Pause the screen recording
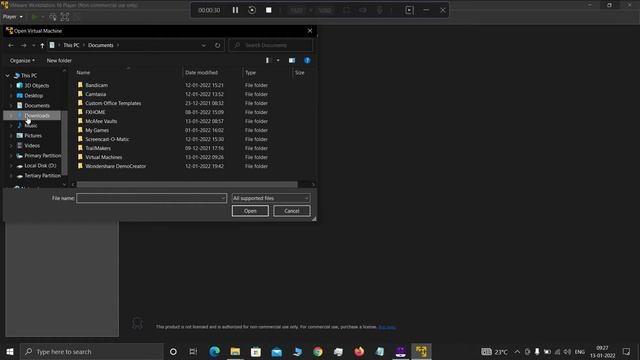The image size is (640, 360). click(x=236, y=10)
